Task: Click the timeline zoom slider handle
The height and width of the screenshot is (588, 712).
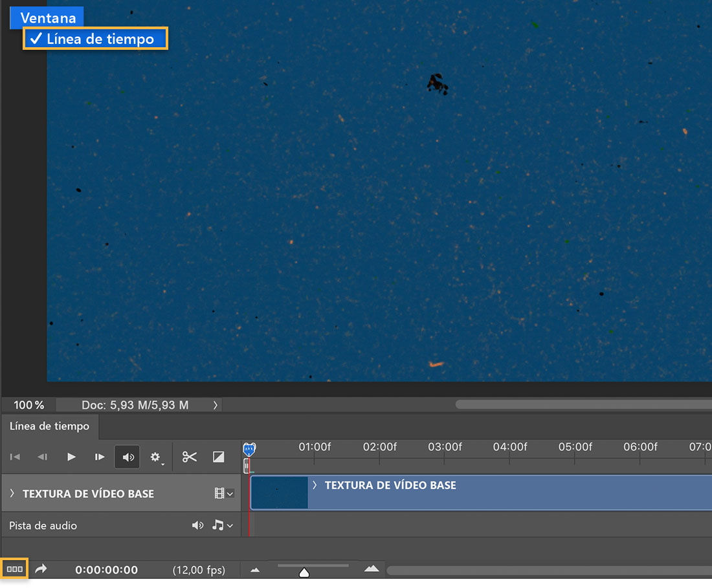Action: 304,572
